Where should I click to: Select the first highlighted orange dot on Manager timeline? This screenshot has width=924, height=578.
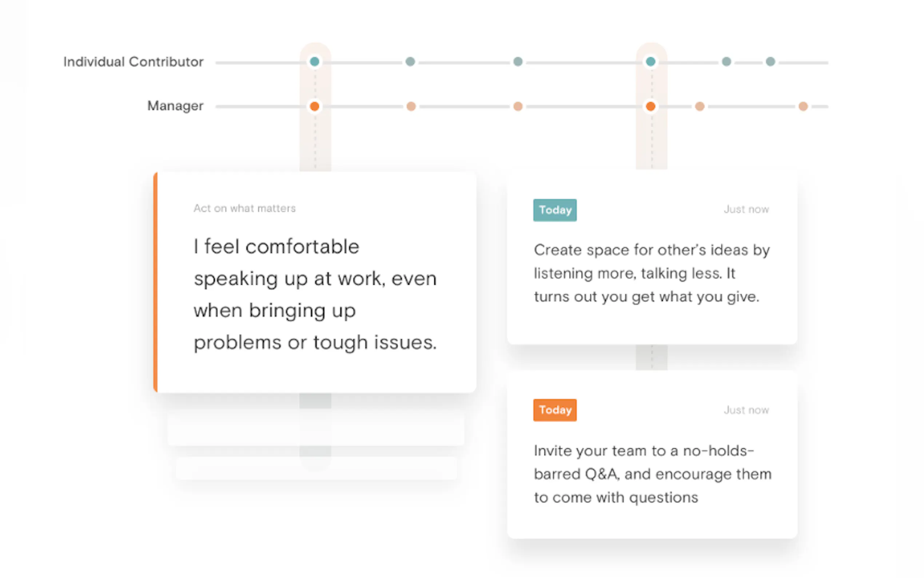point(314,106)
